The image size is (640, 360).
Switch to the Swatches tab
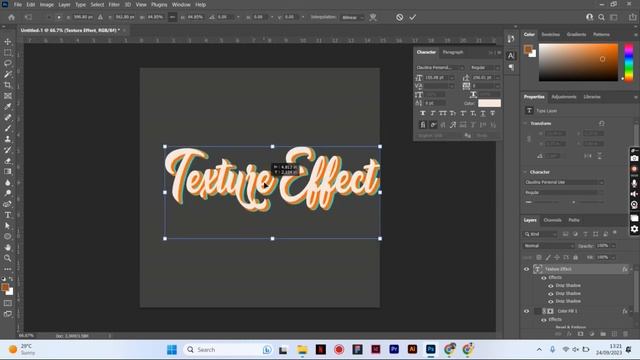tap(551, 34)
